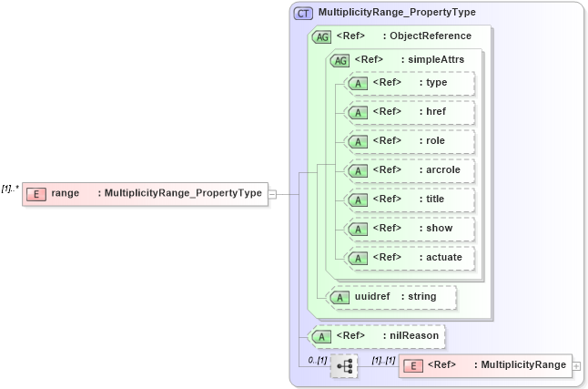The image size is (588, 389).
Task: Expand the MultiplicityRange element reference
Action: click(576, 365)
